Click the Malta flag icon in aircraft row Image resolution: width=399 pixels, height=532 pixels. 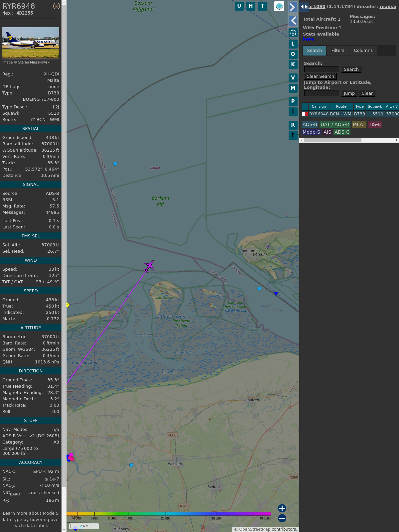[305, 114]
